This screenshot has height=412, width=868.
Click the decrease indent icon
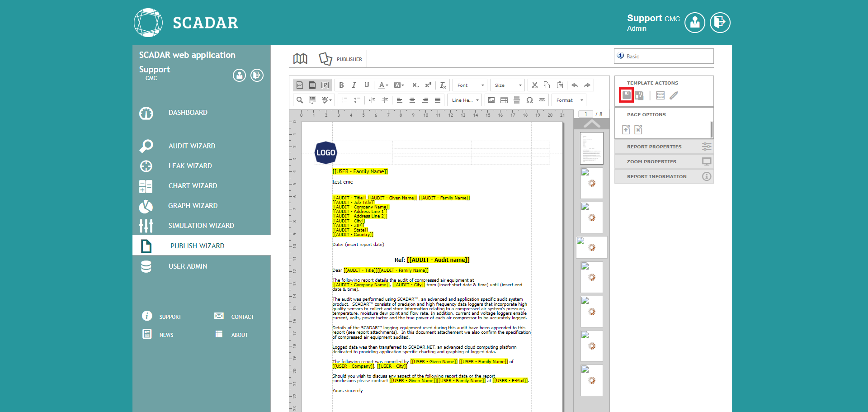[x=372, y=100]
